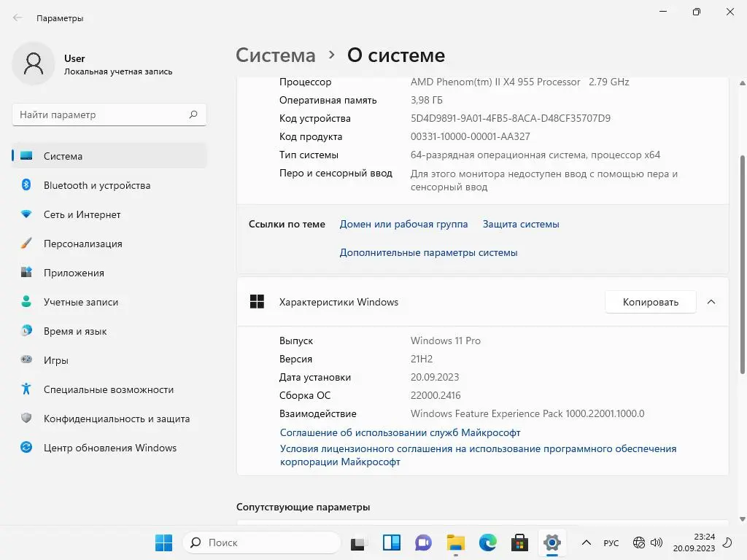Open Учетные записи section
The height and width of the screenshot is (560, 747).
[x=80, y=302]
